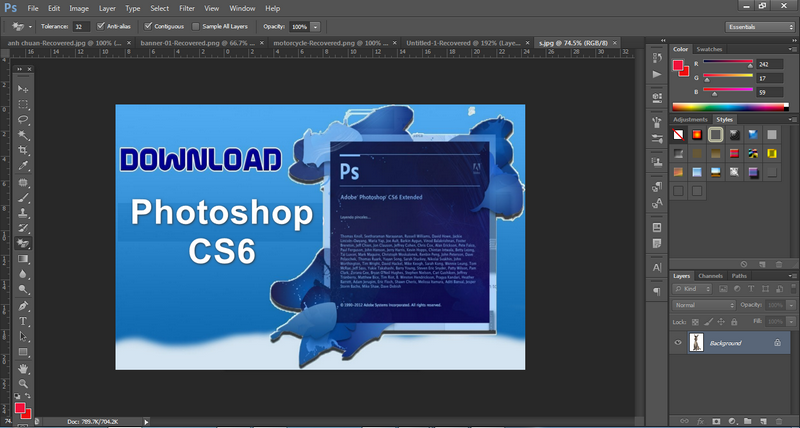The height and width of the screenshot is (428, 800).
Task: Select the Hand tool
Action: point(22,368)
